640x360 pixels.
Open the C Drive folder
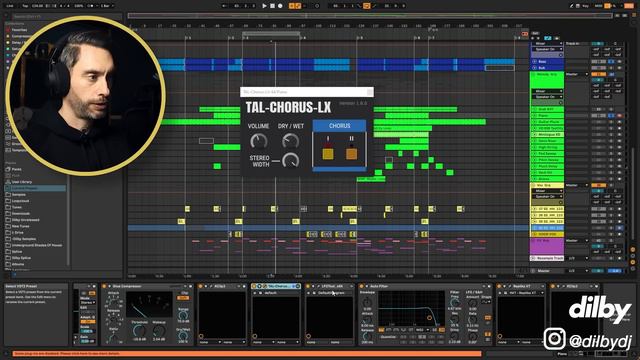pos(18,232)
